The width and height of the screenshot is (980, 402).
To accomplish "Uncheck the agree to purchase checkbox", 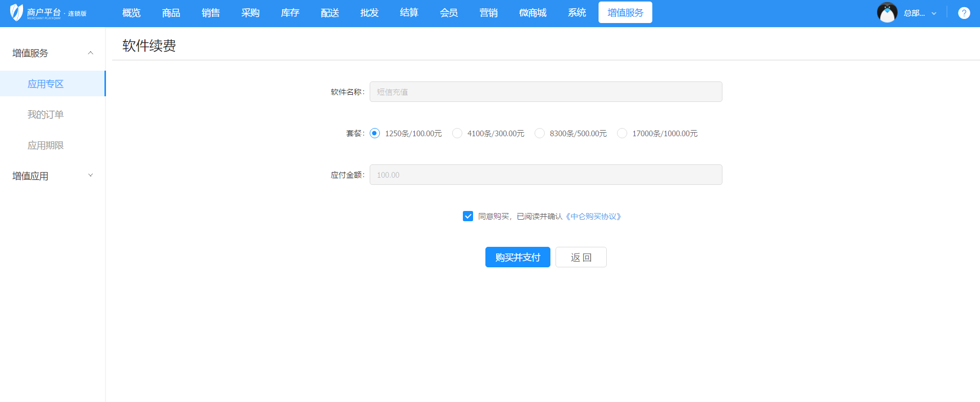I will [468, 216].
